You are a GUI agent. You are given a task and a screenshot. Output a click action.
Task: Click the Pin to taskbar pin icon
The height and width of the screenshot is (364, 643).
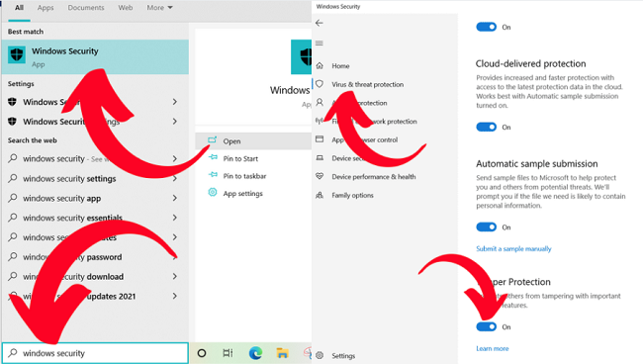tap(213, 175)
